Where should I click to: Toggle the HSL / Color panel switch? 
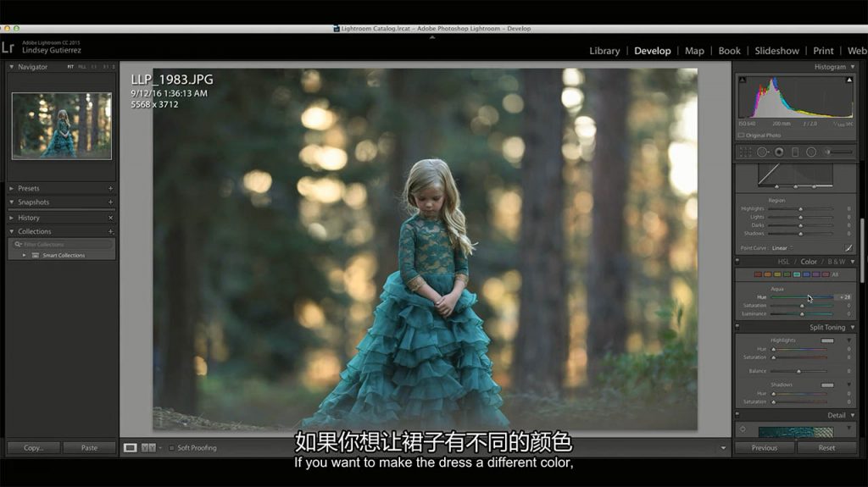(737, 262)
